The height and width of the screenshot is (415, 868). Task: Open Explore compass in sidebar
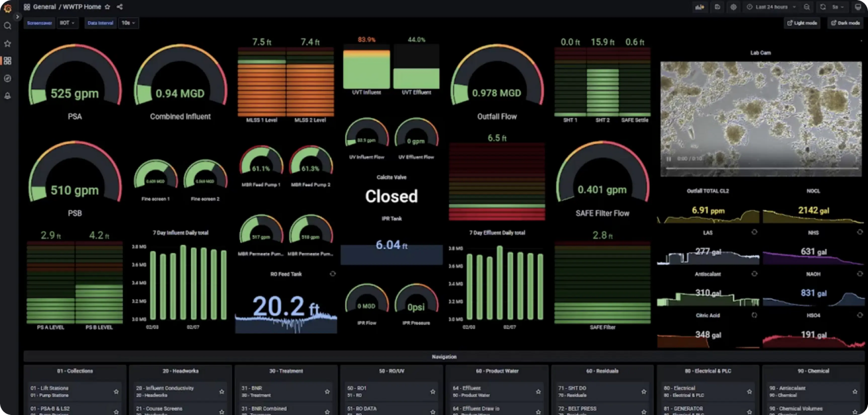(x=7, y=78)
